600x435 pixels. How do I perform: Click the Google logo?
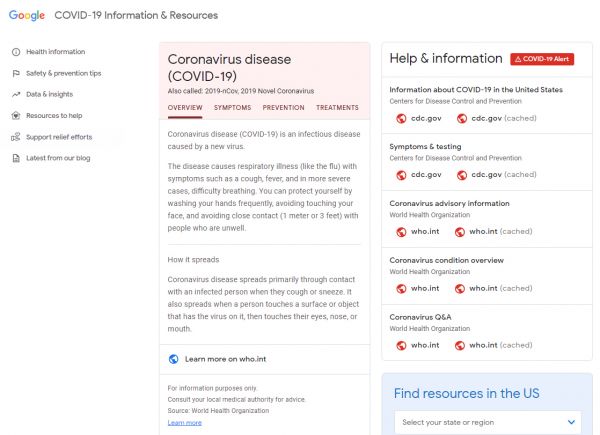pos(28,15)
